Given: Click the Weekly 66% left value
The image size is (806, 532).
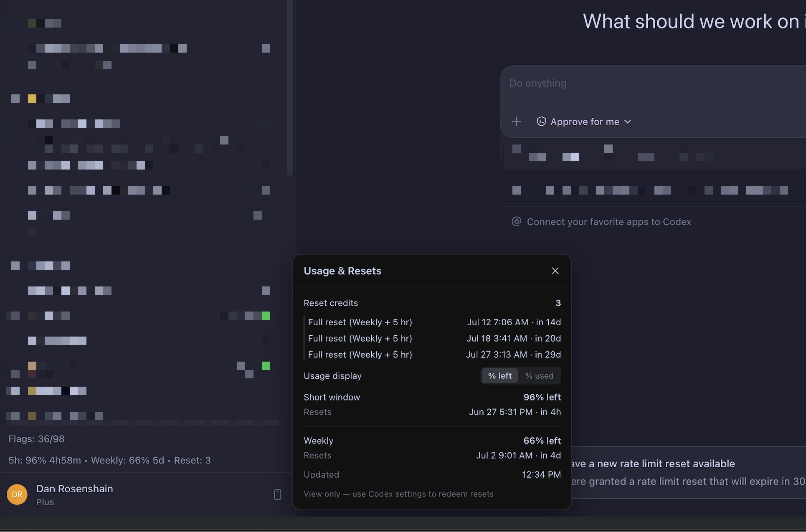Looking at the screenshot, I should coord(542,441).
